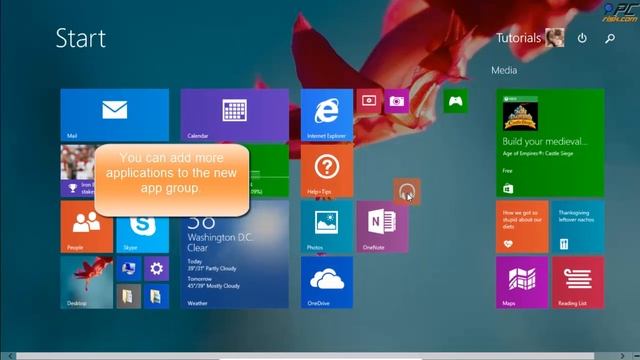Open the Maps tile

(x=522, y=282)
